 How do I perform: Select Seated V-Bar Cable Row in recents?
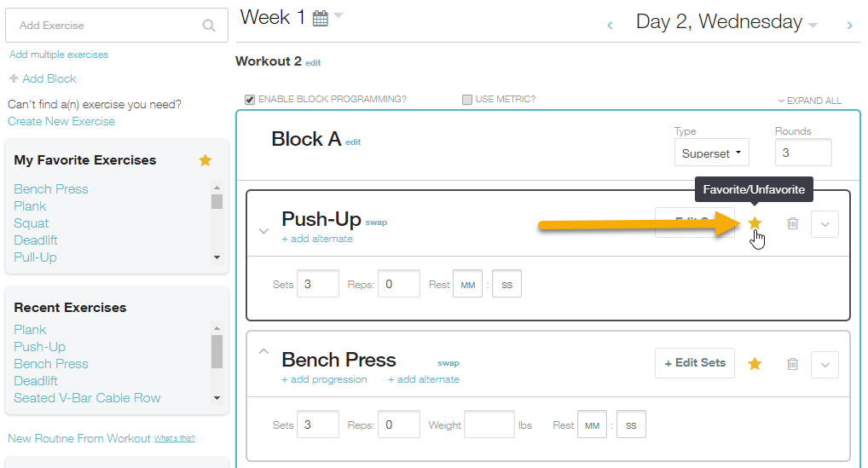tap(87, 398)
